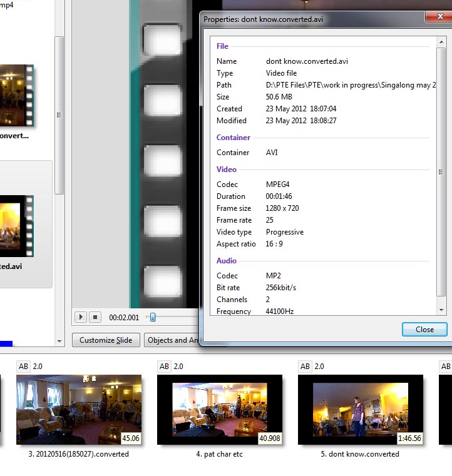Screen dimensions: 452x476
Task: Click the Play button under the preview
Action: 80,317
